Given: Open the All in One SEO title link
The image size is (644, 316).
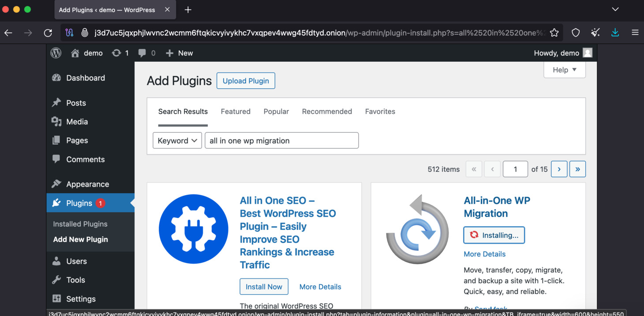Looking at the screenshot, I should coord(288,233).
